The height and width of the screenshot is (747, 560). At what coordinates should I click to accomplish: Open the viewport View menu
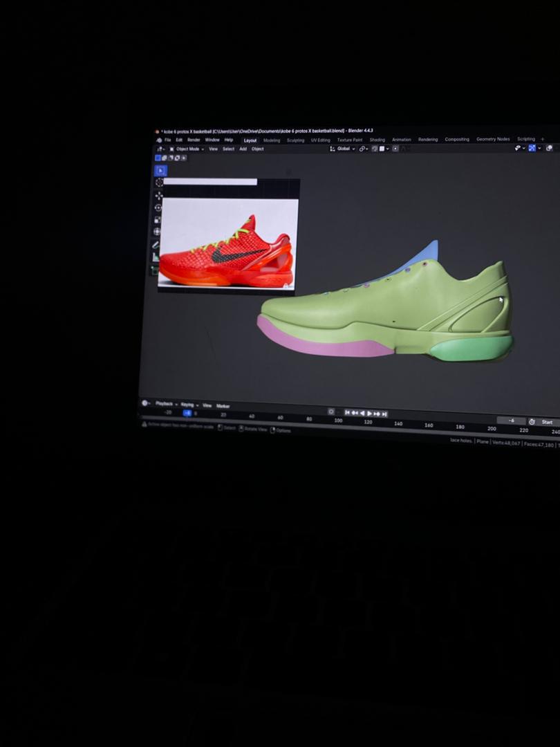click(x=214, y=149)
